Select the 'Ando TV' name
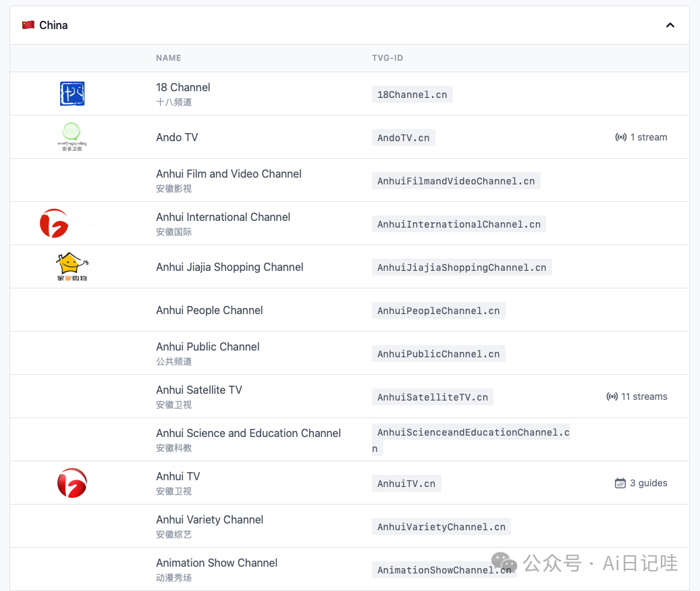Screen dimensions: 700x591 177,137
